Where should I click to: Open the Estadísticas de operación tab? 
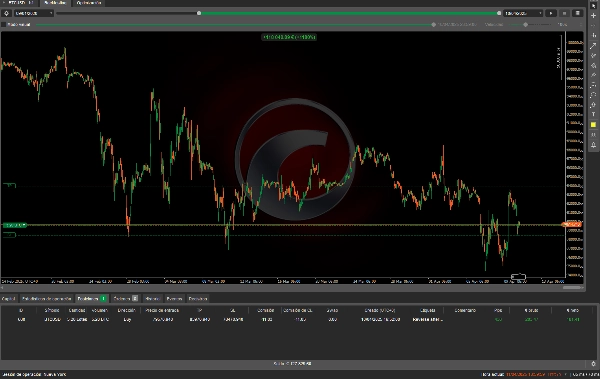click(x=46, y=299)
